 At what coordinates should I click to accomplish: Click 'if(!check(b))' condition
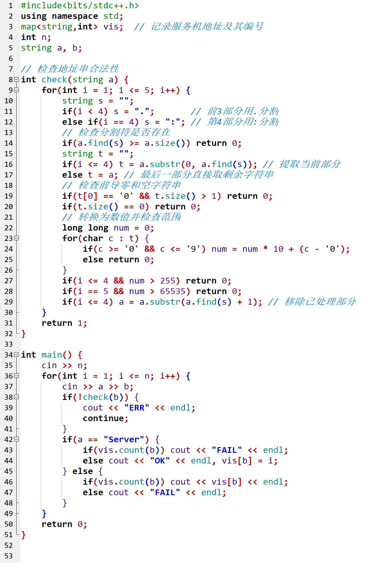95,397
